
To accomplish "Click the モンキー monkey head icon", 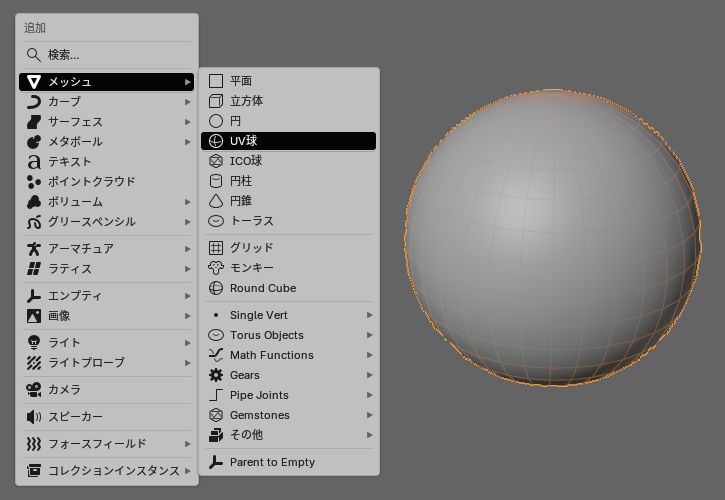I will click(x=215, y=268).
